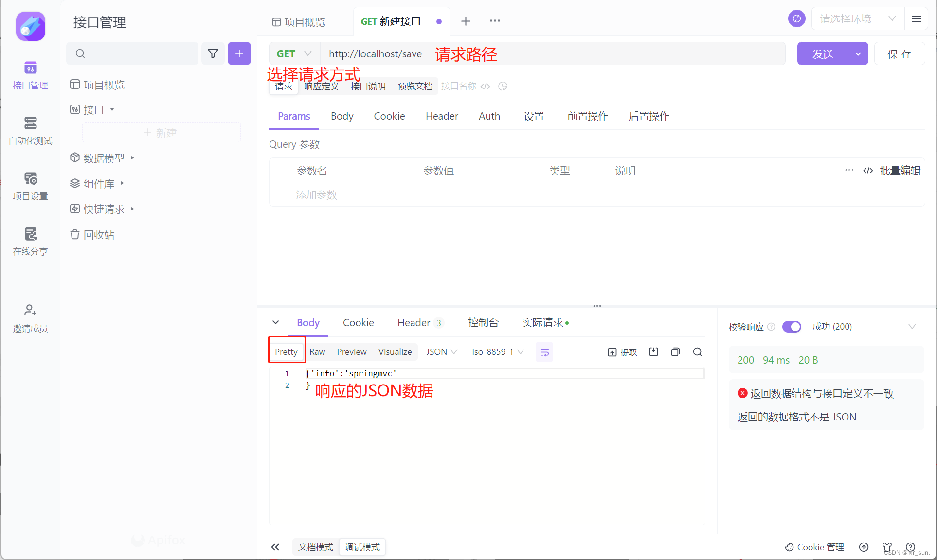Open 在线分享 in the sidebar
The height and width of the screenshot is (560, 937).
(30, 242)
